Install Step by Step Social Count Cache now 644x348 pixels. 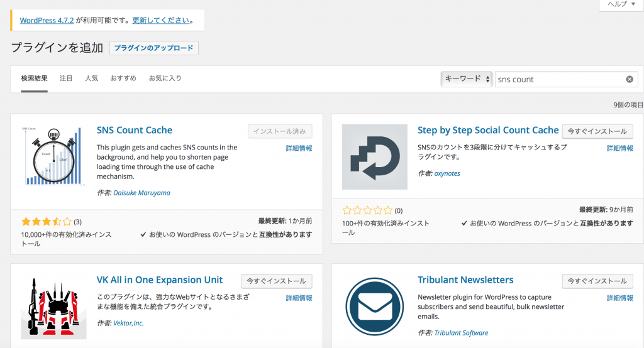[597, 131]
